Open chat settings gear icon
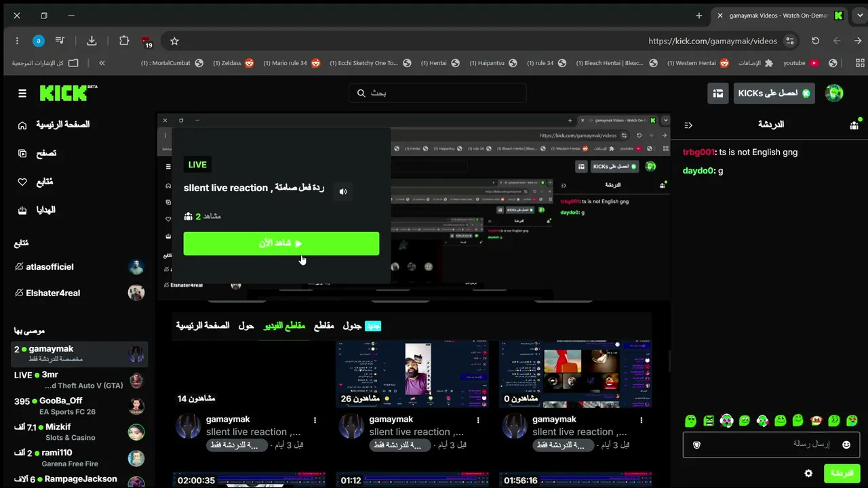The width and height of the screenshot is (868, 488). click(x=808, y=473)
